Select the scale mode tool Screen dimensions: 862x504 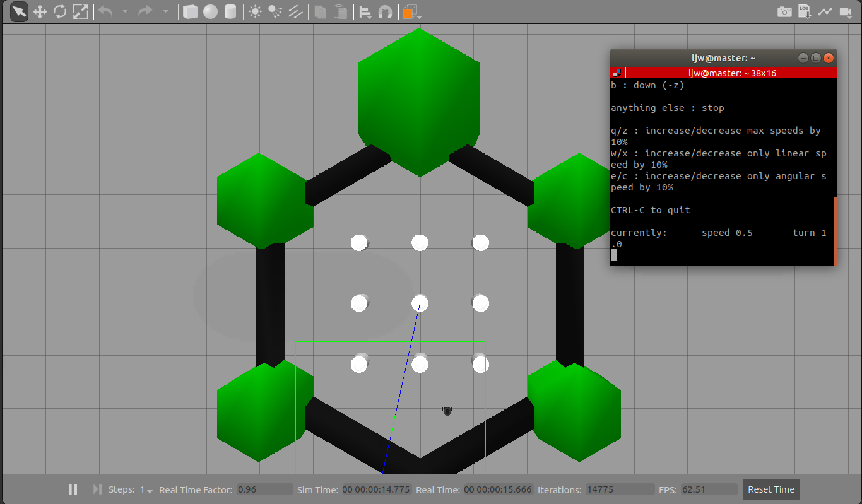tap(80, 11)
